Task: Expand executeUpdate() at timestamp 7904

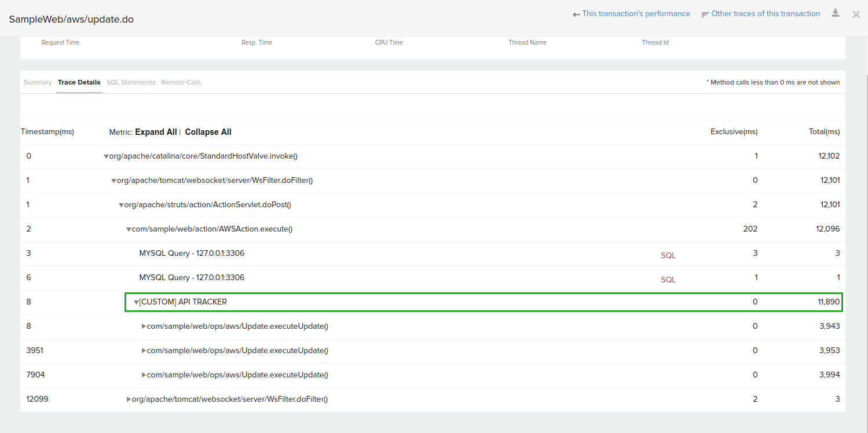Action: 144,375
